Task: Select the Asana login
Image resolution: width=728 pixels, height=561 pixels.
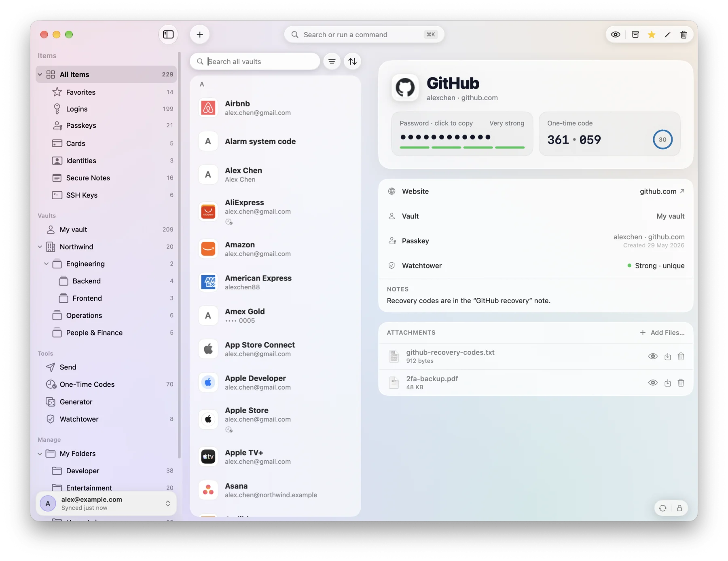Action: click(275, 490)
